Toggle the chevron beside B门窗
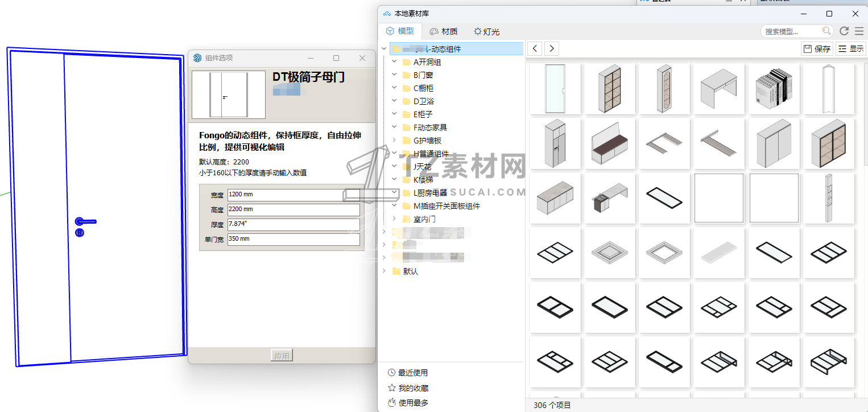The width and height of the screenshot is (868, 412). click(395, 75)
